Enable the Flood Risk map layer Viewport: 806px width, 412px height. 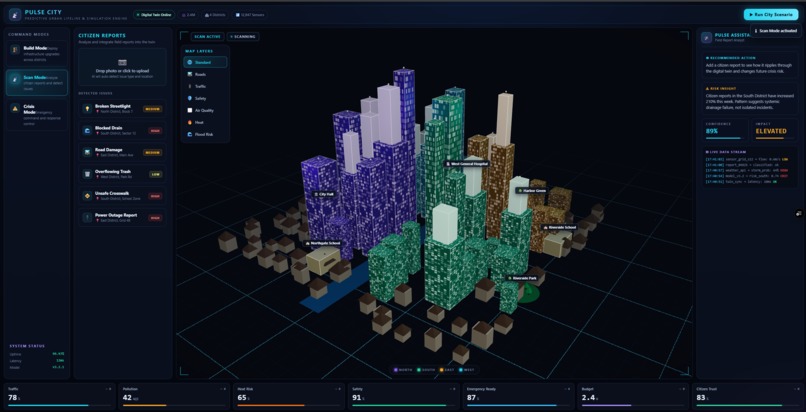pos(205,134)
